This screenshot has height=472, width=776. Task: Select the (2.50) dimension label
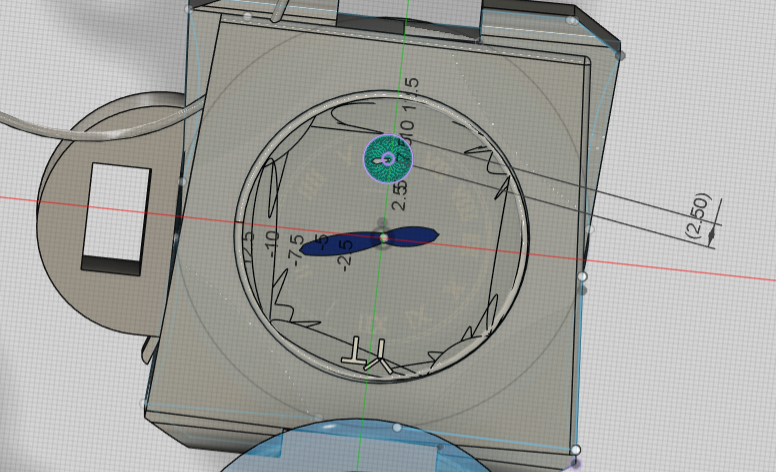(696, 214)
